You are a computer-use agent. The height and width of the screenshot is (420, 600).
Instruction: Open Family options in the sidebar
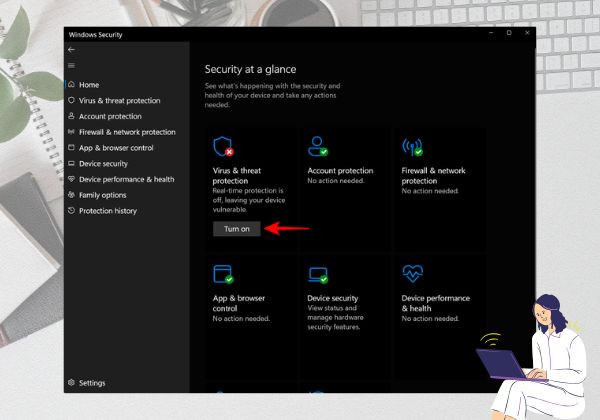tap(103, 195)
